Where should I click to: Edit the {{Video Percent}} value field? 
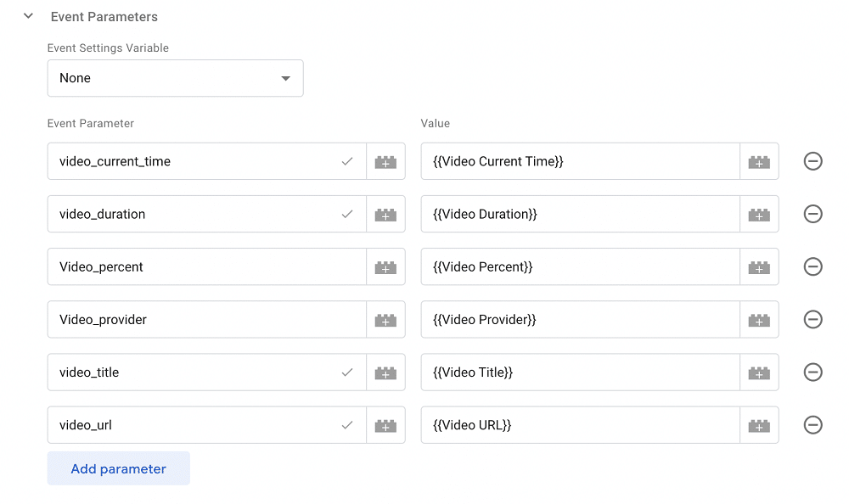(x=579, y=267)
